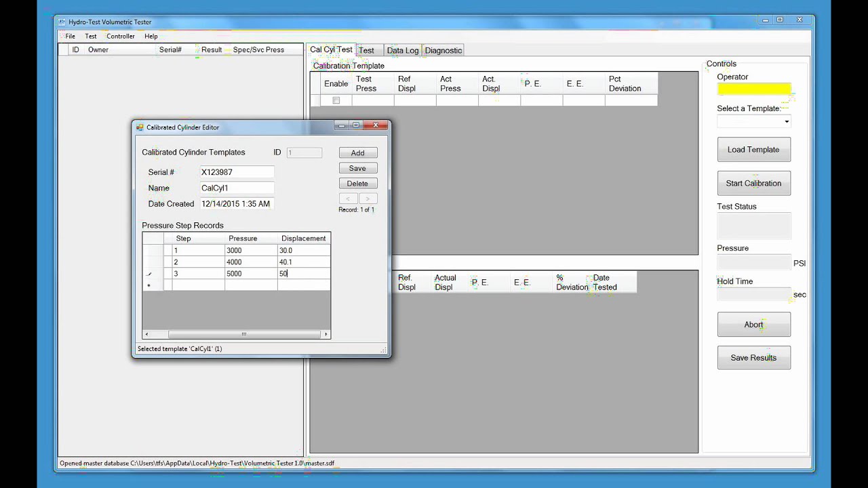868x488 pixels.
Task: Click the Load Template button
Action: pyautogui.click(x=754, y=150)
